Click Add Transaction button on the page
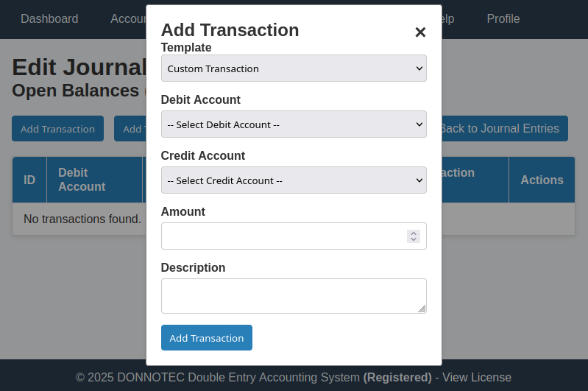Image resolution: width=588 pixels, height=391 pixels. [57, 129]
